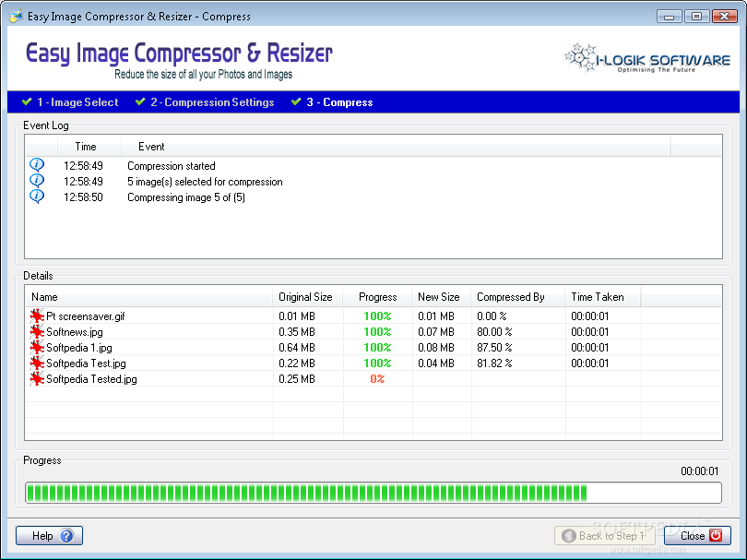Viewport: 747px width, 560px height.
Task: Click the Back to Step 1 button
Action: pos(605,536)
